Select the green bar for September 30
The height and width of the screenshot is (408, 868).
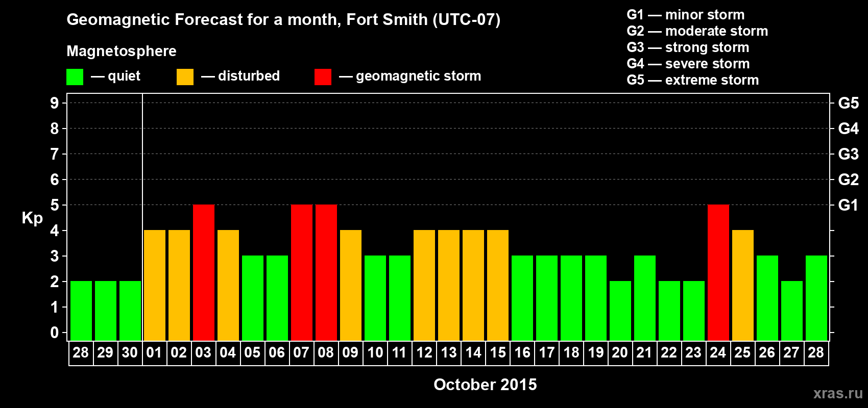(x=130, y=311)
